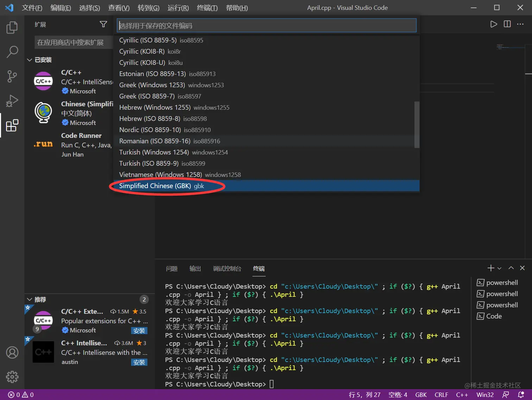Open the 文件(F) menu
532x400 pixels.
32,8
